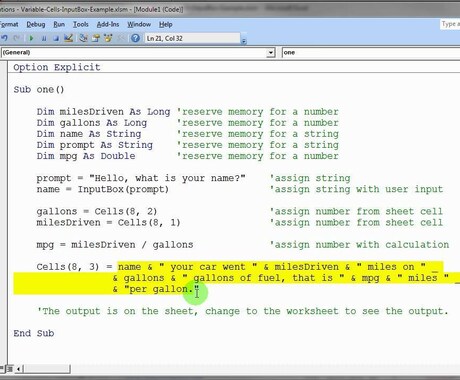460x380 pixels.
Task: Click the highlighted 'gallons of fuel, that is' text
Action: pyautogui.click(x=263, y=278)
